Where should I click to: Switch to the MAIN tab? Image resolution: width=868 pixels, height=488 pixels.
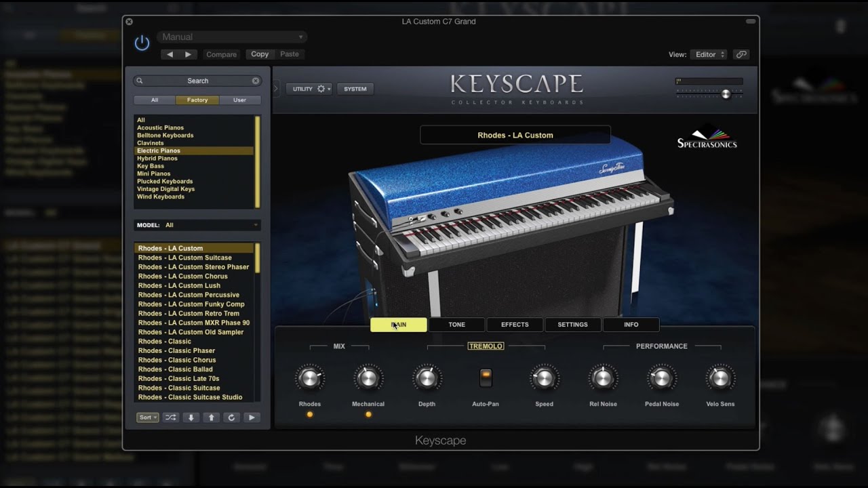pos(399,325)
